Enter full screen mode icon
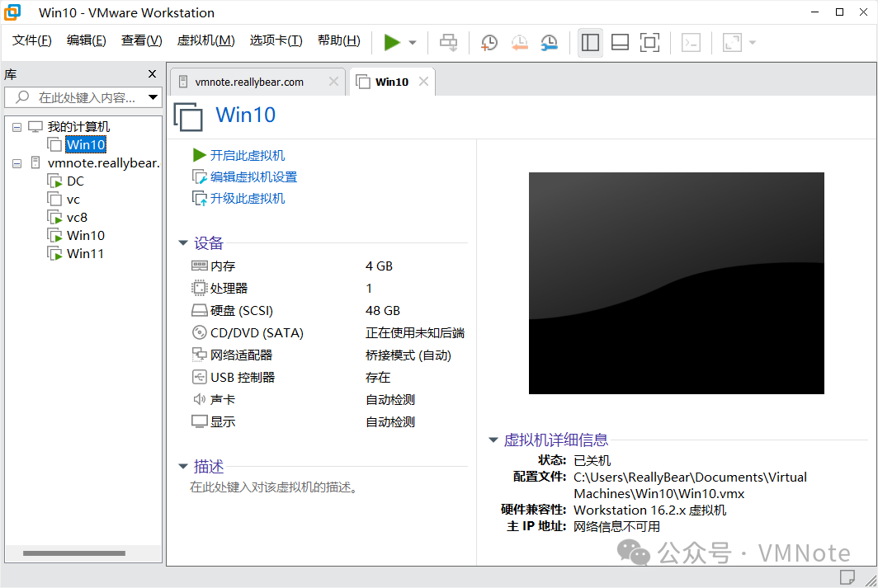Image resolution: width=878 pixels, height=588 pixels. click(x=649, y=43)
